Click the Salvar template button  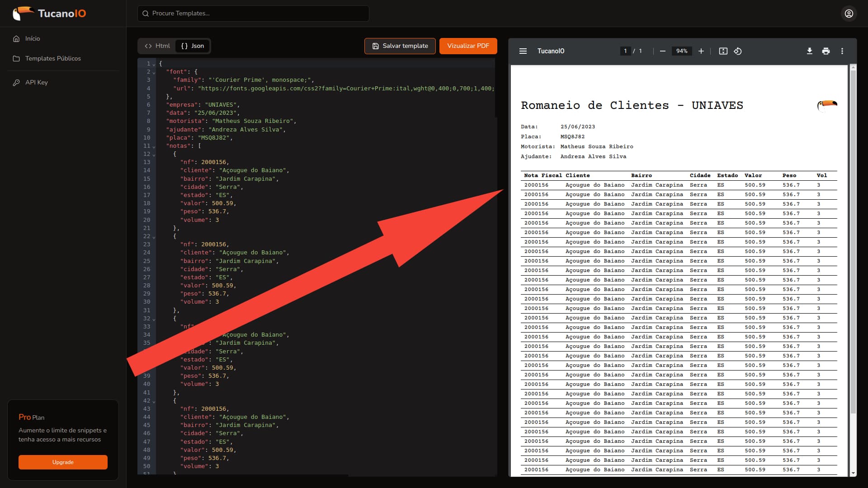400,46
